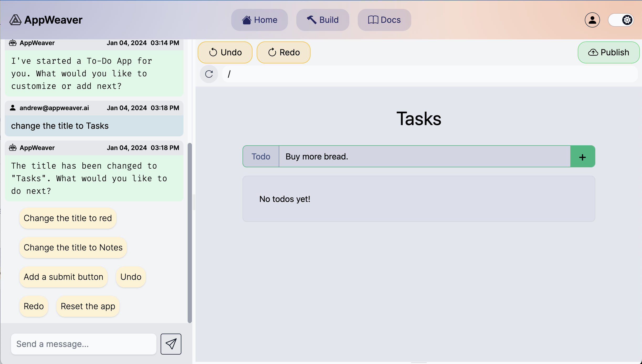Choose 'Change the title to Notes' suggestion

point(73,248)
